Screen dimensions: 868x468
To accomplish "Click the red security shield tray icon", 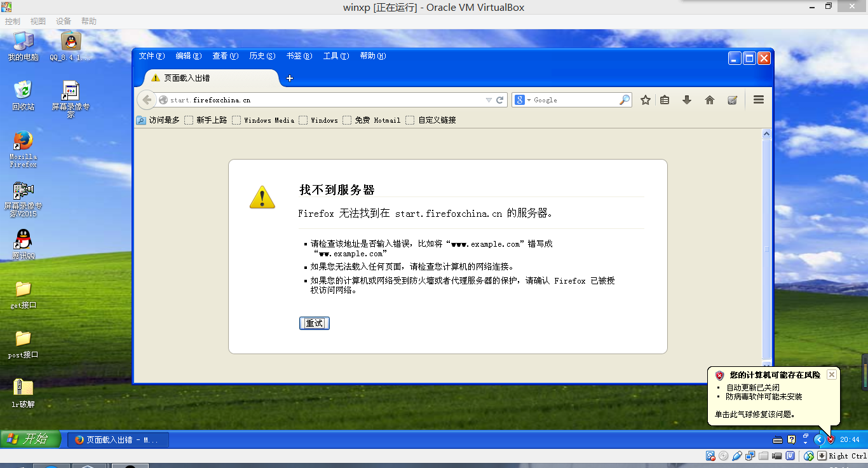I will [831, 439].
